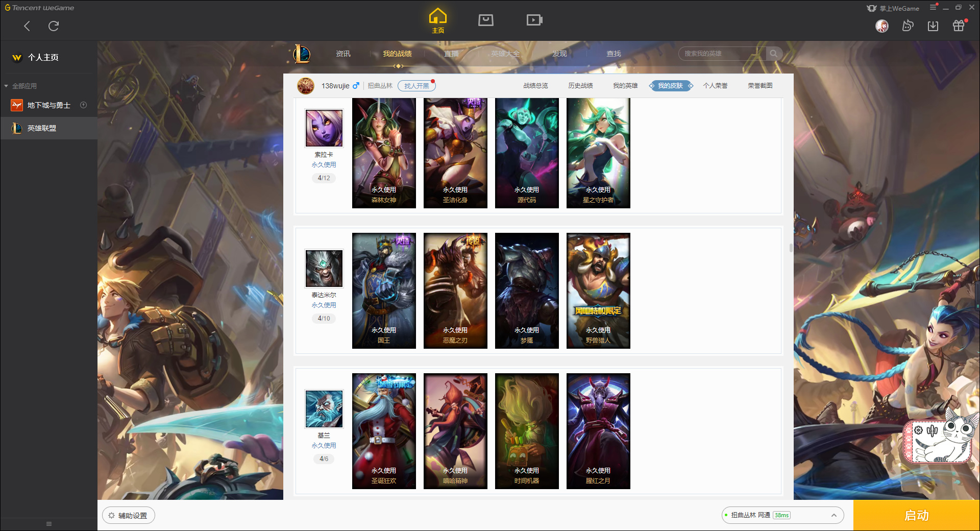Open the 查找 tab

click(614, 54)
